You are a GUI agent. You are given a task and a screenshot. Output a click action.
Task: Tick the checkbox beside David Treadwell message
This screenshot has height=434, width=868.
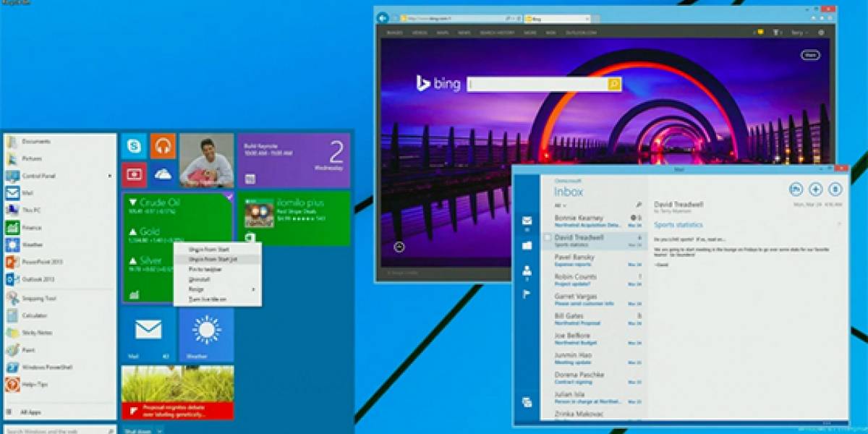(x=548, y=237)
